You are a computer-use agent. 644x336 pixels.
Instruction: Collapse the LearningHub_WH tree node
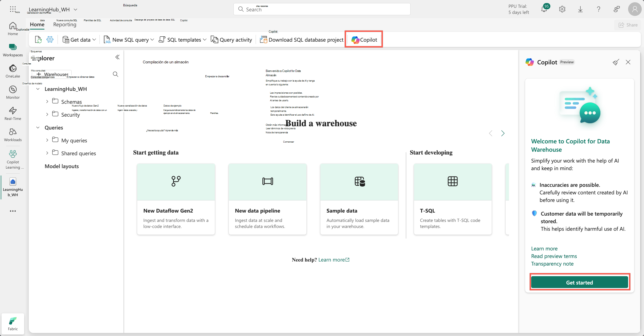pos(38,89)
